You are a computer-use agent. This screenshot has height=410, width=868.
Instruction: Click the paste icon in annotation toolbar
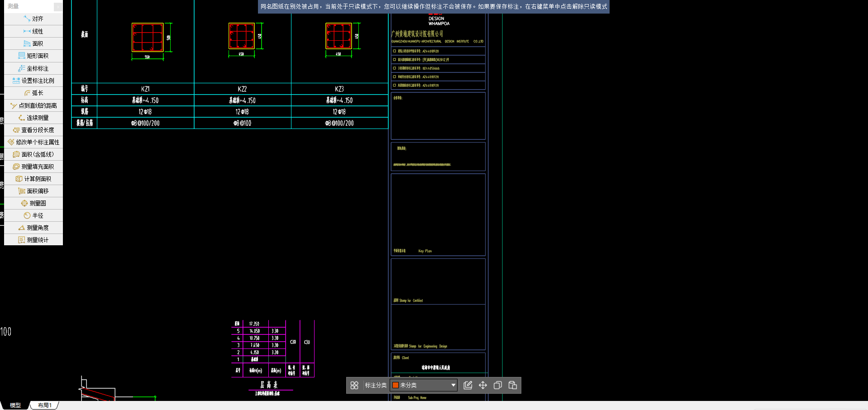click(513, 385)
